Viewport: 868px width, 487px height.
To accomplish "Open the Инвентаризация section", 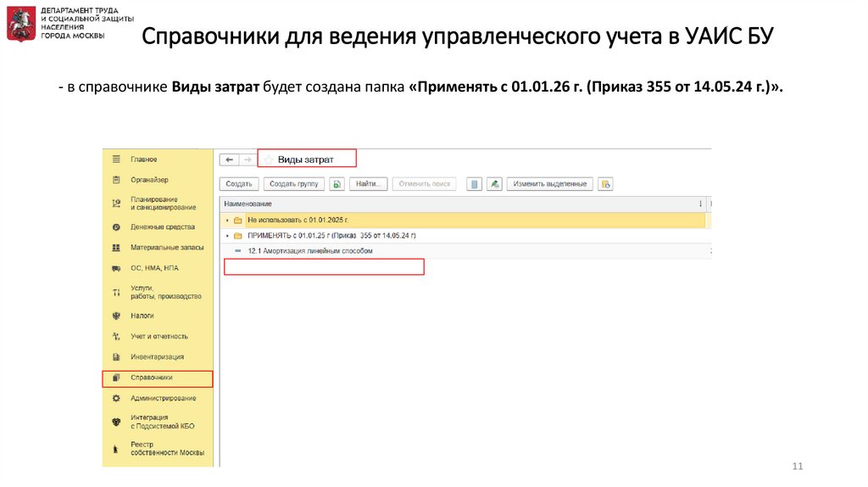I will (158, 357).
